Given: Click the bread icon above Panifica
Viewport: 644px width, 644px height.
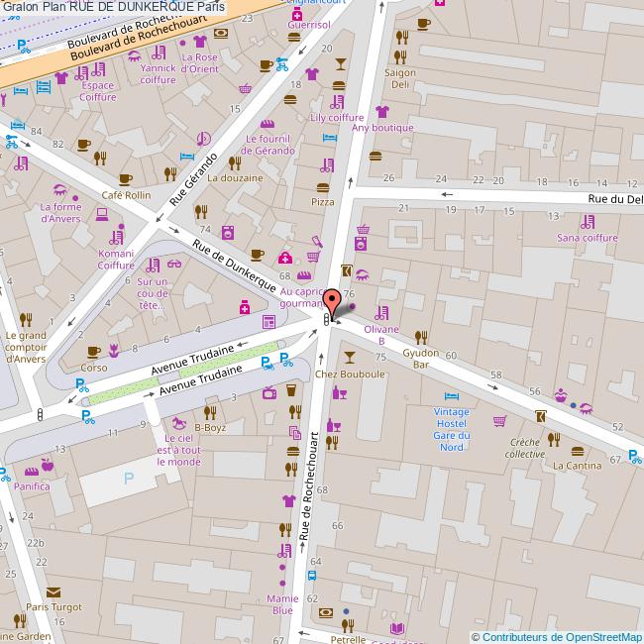Looking at the screenshot, I should coord(45,466).
